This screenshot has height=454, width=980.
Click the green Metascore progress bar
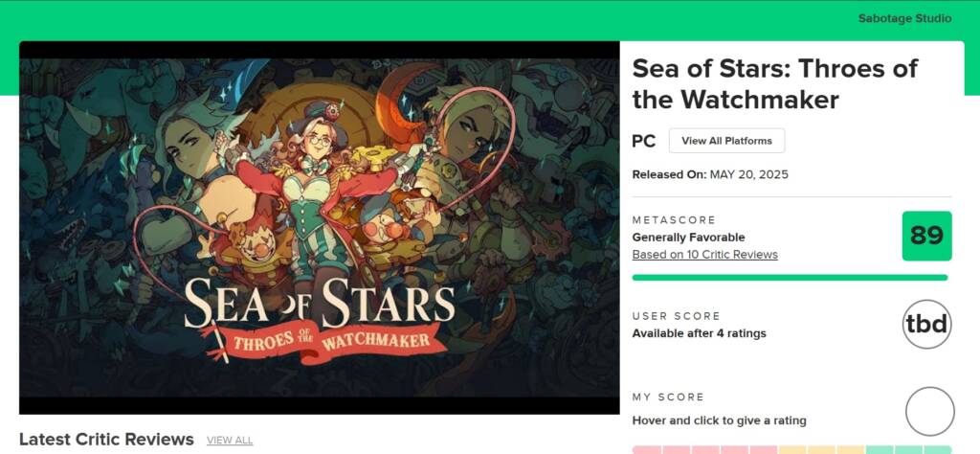click(x=790, y=278)
